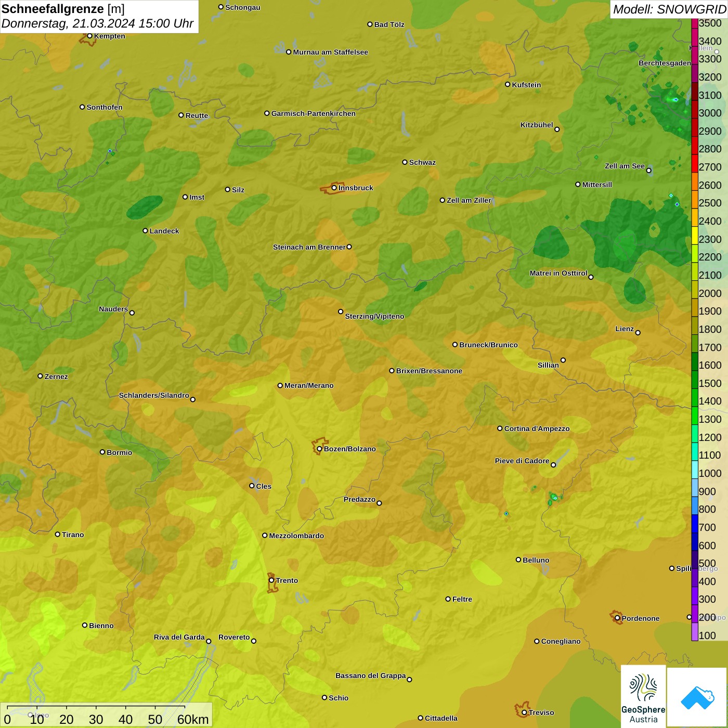The height and width of the screenshot is (728, 728).
Task: Click the "Trento" city label
Action: click(x=287, y=580)
